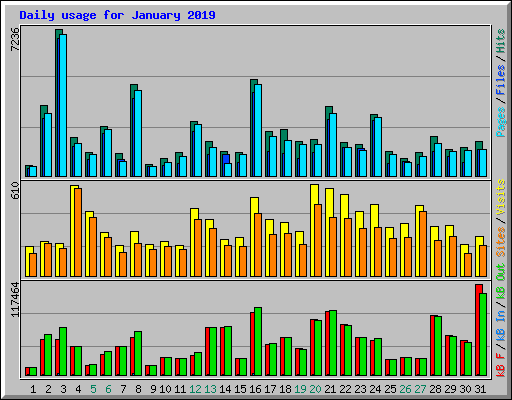Image resolution: width=512 pixels, height=400 pixels.
Task: Click the 'Visits' legend label
Action: pyautogui.click(x=501, y=197)
